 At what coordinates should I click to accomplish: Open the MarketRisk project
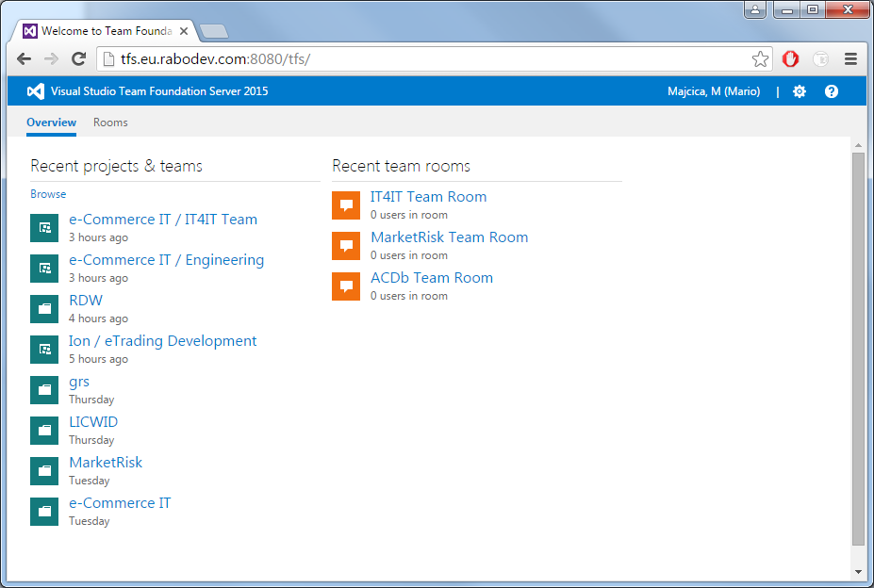coord(106,463)
